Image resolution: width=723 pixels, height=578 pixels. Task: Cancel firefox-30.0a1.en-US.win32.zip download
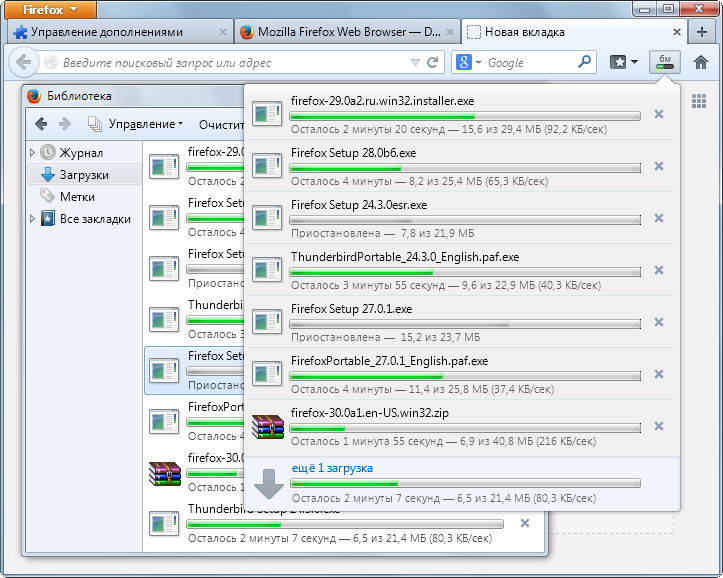(x=658, y=427)
